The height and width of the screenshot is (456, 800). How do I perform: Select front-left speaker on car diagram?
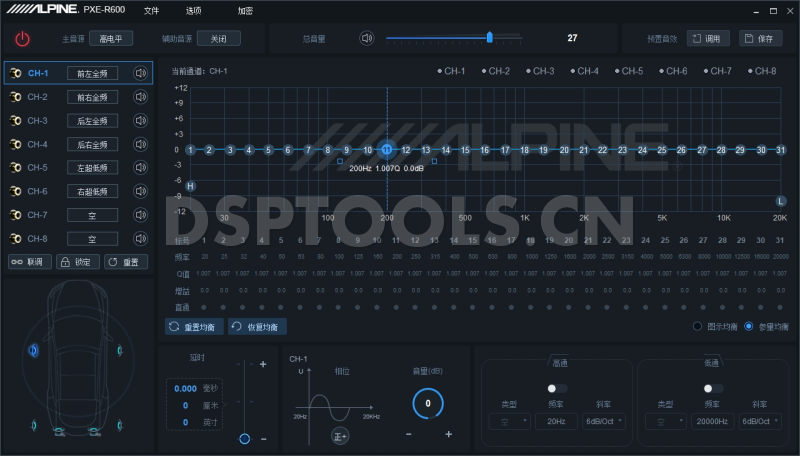coord(33,350)
